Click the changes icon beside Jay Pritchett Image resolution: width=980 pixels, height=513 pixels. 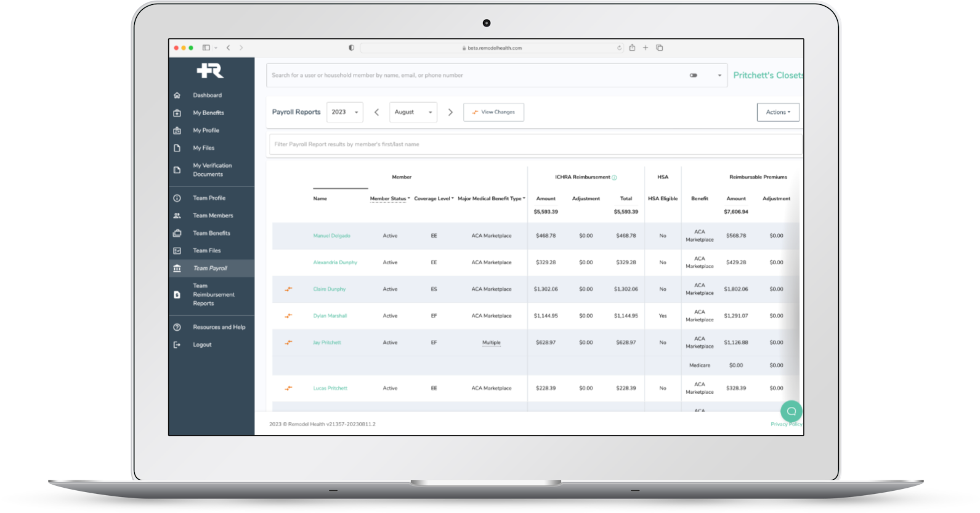click(288, 342)
